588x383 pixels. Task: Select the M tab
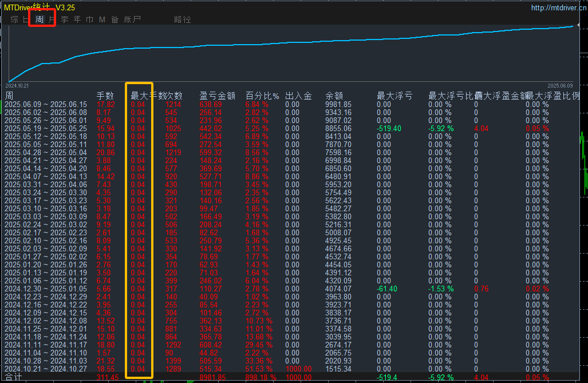(102, 19)
